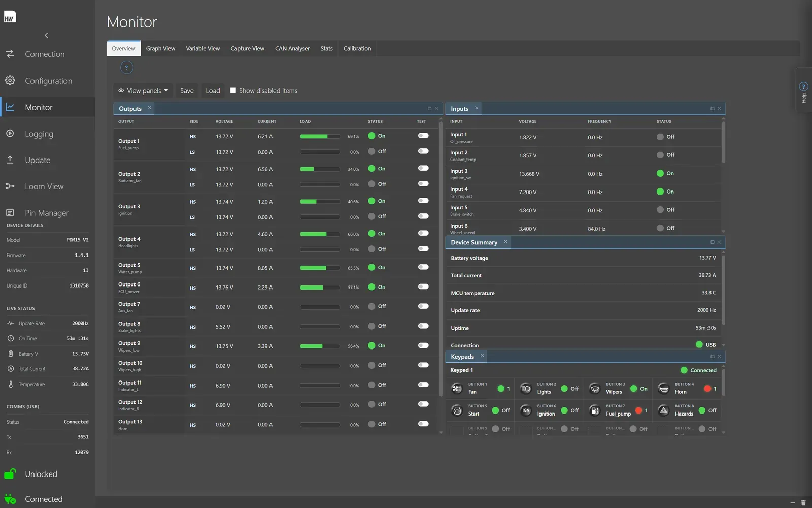Click the Inputs panel scrollbar
Screen dimensions: 812x508
(723, 142)
